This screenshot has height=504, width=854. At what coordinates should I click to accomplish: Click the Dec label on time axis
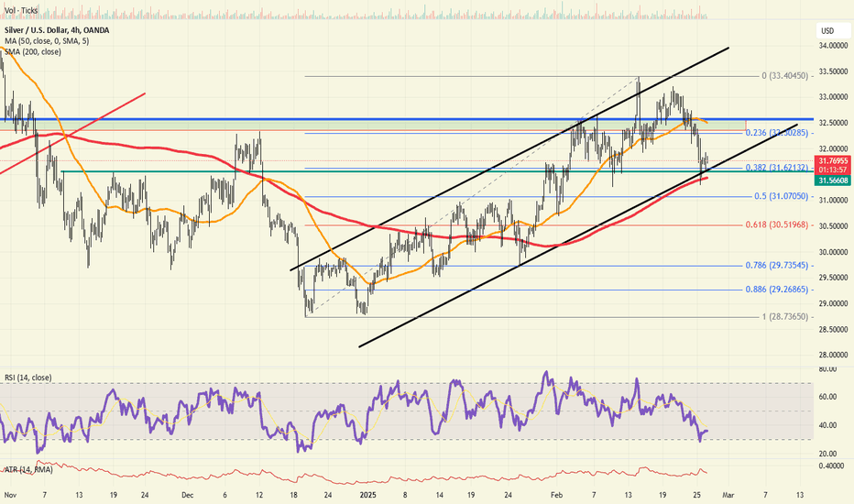(x=187, y=495)
